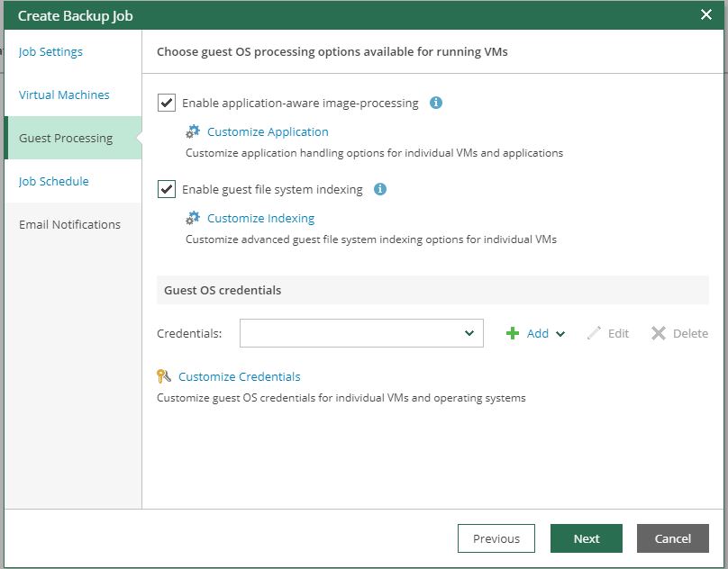Open the Credentials dropdown list
Viewport: 728px width, 569px height.
point(361,333)
